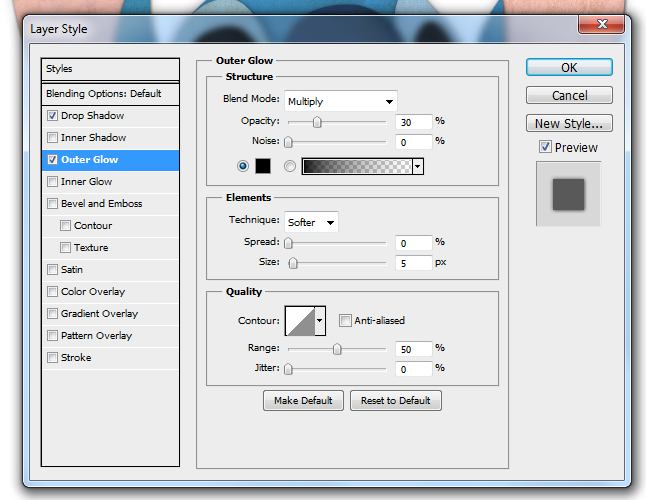Check the Gradient Overlay checkbox

click(x=52, y=313)
